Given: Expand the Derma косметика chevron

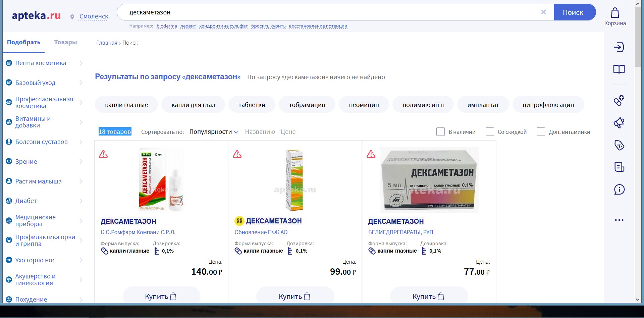Looking at the screenshot, I should click(81, 63).
